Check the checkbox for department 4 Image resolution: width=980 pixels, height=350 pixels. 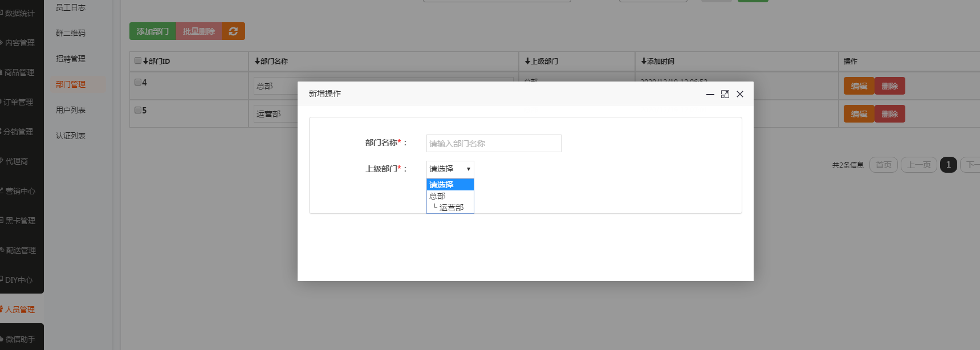pyautogui.click(x=138, y=82)
